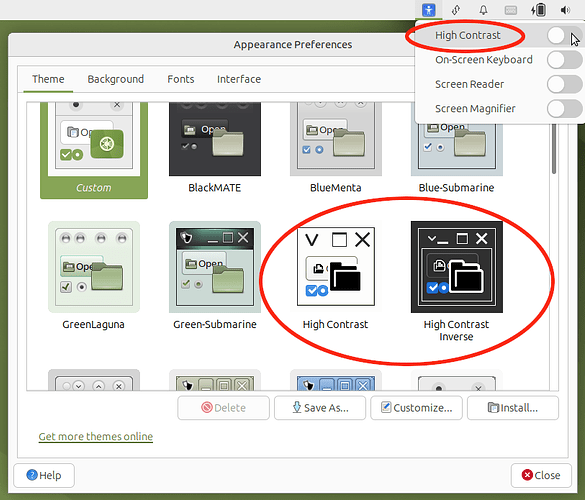Select the BlackMATE theme thumbnail
Viewport: 585px width, 500px height.
(215, 139)
